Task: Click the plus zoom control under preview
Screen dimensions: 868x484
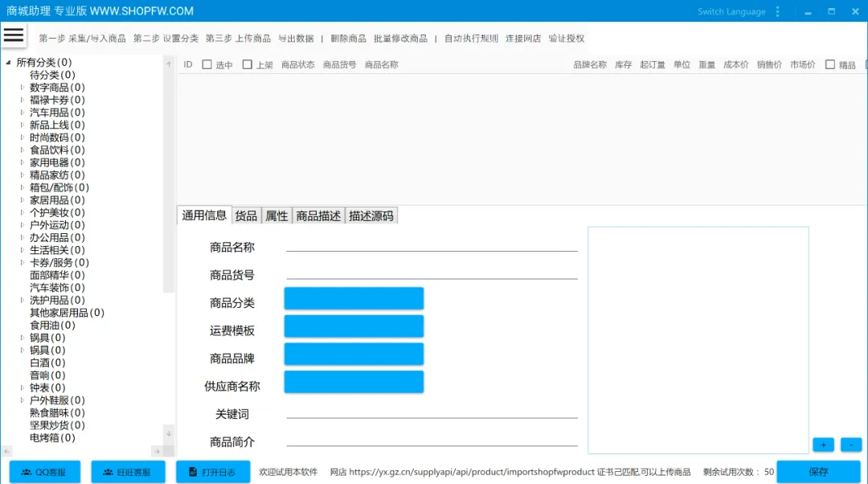Action: pos(822,444)
